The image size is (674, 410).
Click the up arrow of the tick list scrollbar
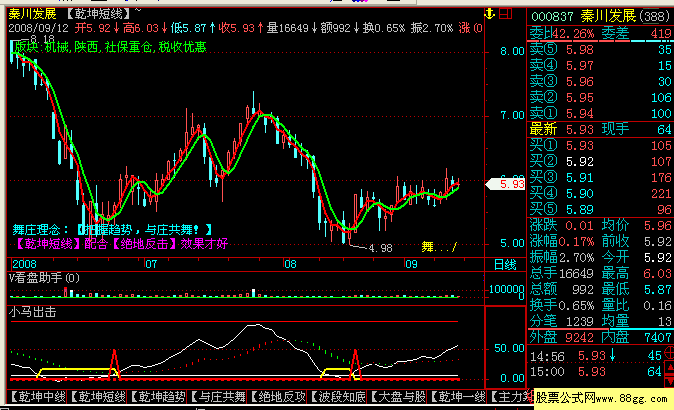coord(670,369)
